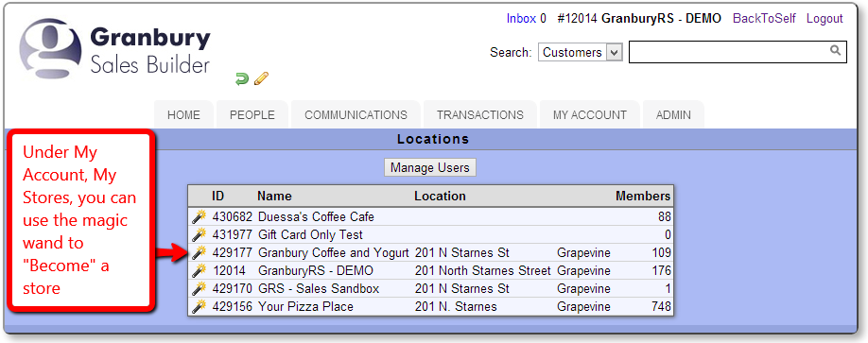
Task: Click the Manage Users button
Action: click(430, 167)
